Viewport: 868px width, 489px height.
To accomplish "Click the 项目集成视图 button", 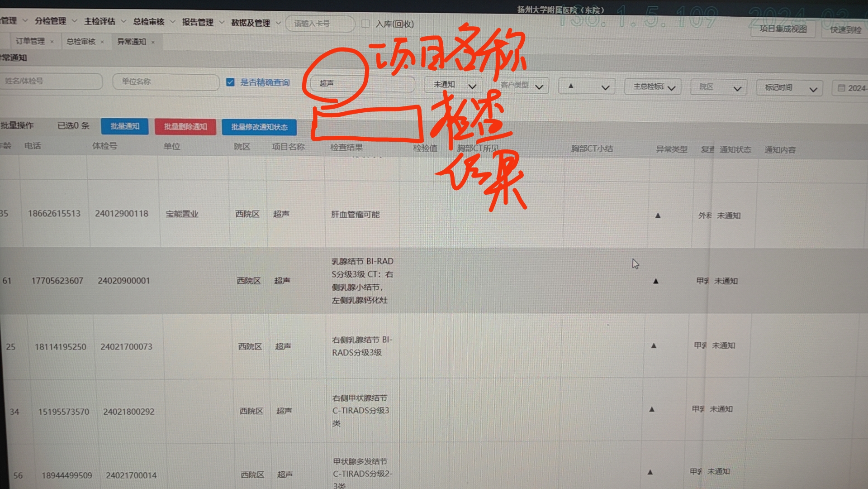I will point(783,29).
